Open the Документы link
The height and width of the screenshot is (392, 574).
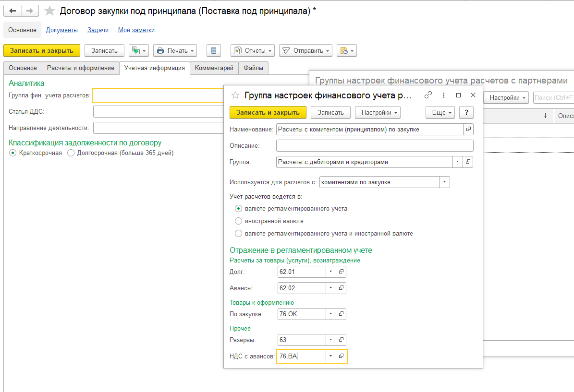point(61,30)
